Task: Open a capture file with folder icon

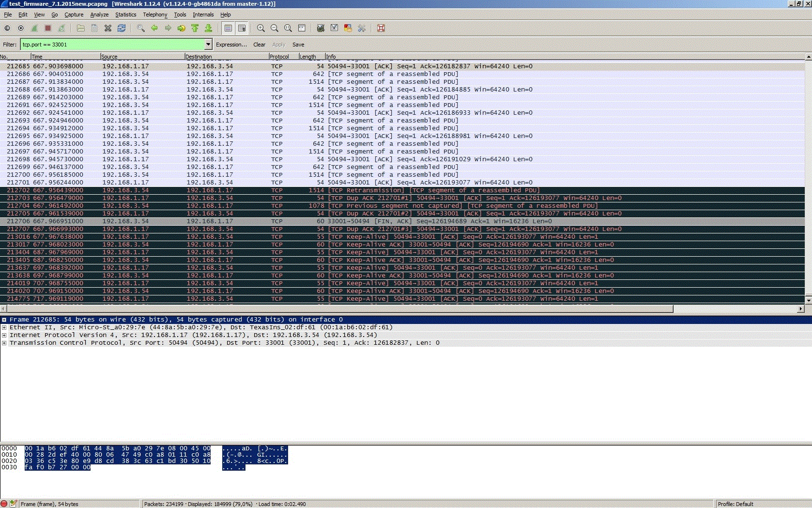Action: [81, 28]
